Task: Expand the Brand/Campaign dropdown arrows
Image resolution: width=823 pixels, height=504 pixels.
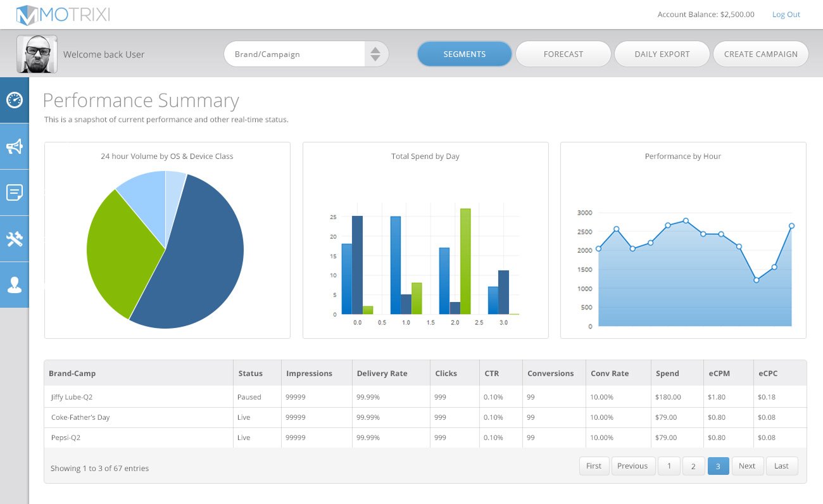Action: 375,54
